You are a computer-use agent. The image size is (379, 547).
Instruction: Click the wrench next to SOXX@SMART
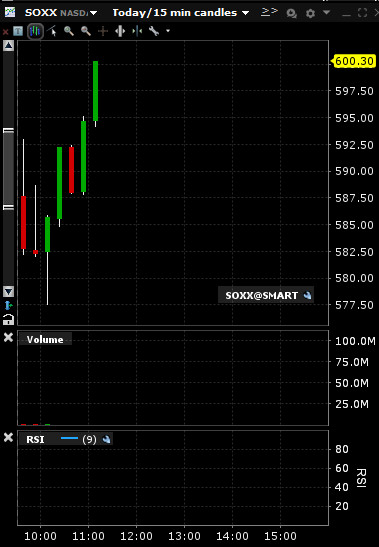307,295
